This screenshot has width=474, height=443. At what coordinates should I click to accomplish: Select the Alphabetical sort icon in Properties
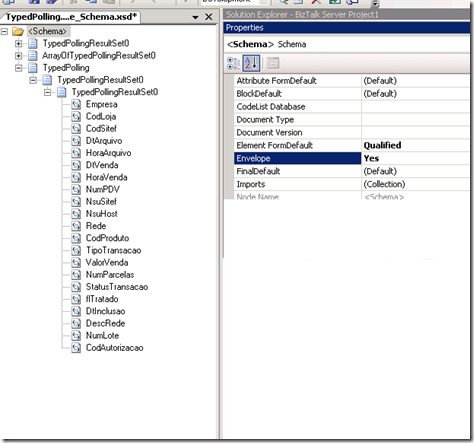(251, 63)
